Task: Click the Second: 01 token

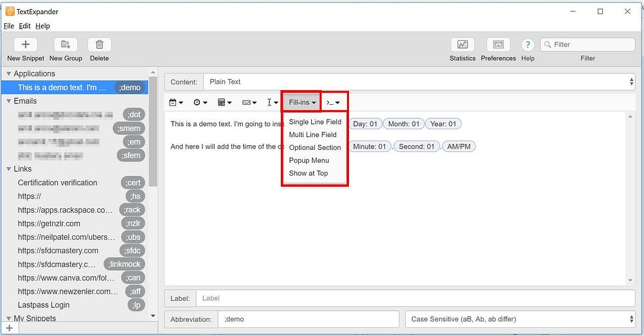Action: (416, 147)
